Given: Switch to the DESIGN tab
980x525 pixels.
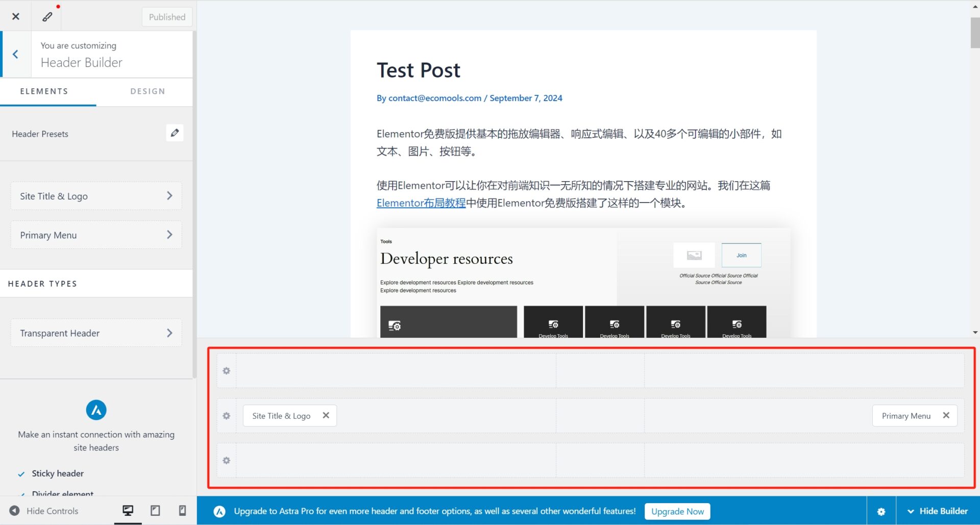Looking at the screenshot, I should pyautogui.click(x=148, y=91).
